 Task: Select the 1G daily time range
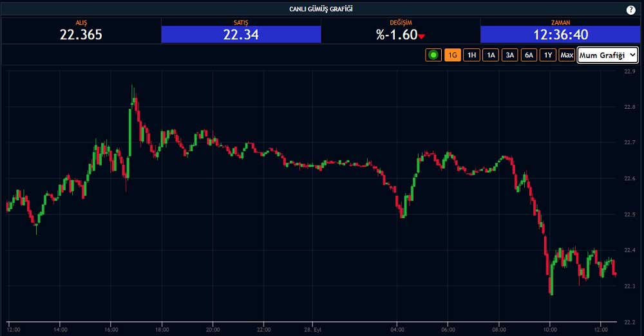[453, 55]
